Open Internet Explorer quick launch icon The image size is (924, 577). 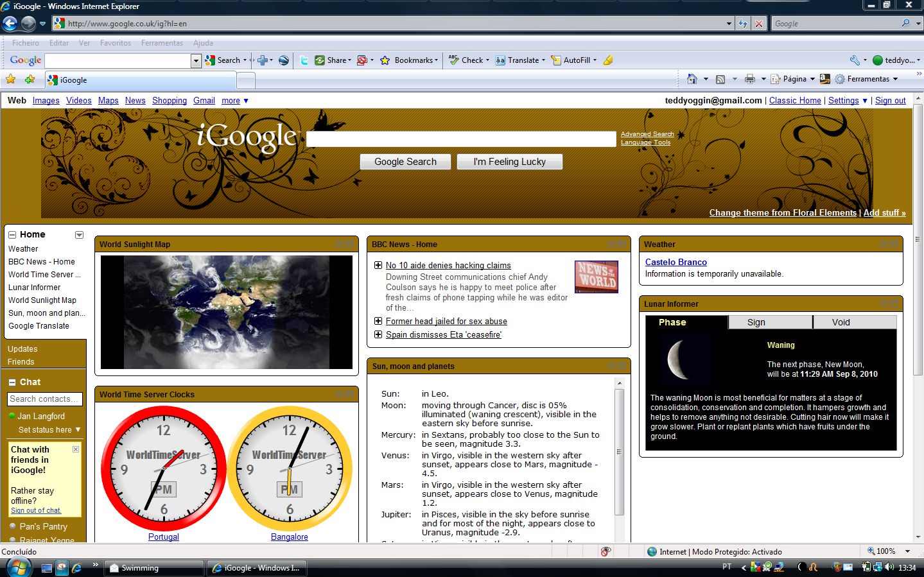point(76,568)
